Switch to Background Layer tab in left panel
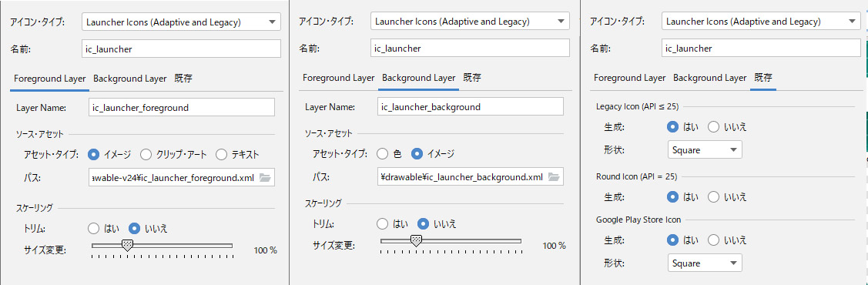Viewport: 868px width, 285px height. (x=130, y=79)
